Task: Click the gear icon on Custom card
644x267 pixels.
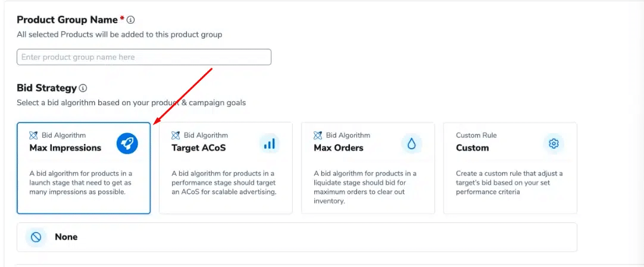Action: tap(554, 143)
